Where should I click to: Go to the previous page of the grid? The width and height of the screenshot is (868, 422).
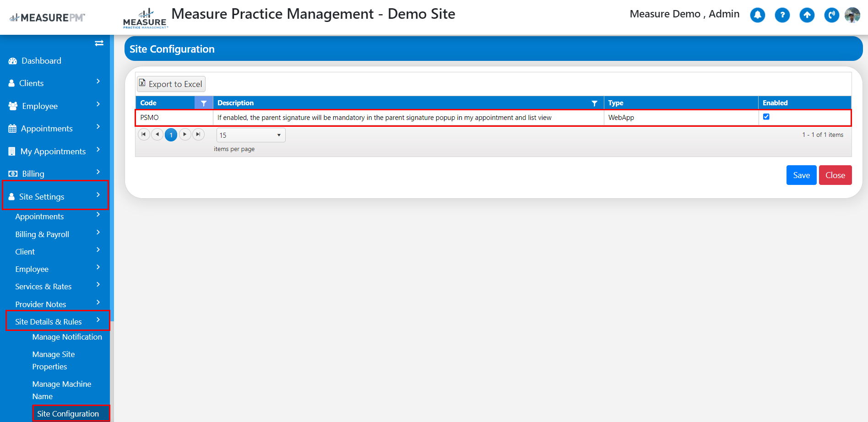coord(157,134)
